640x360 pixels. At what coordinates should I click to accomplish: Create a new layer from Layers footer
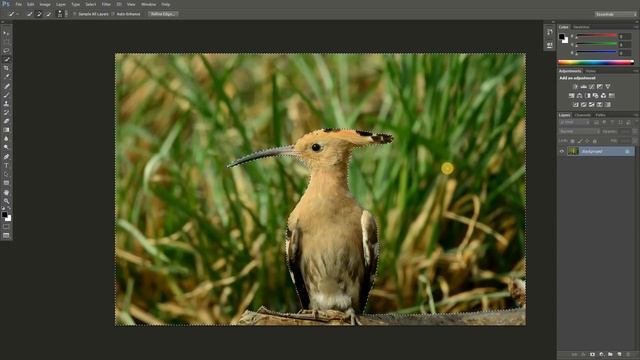(x=619, y=354)
